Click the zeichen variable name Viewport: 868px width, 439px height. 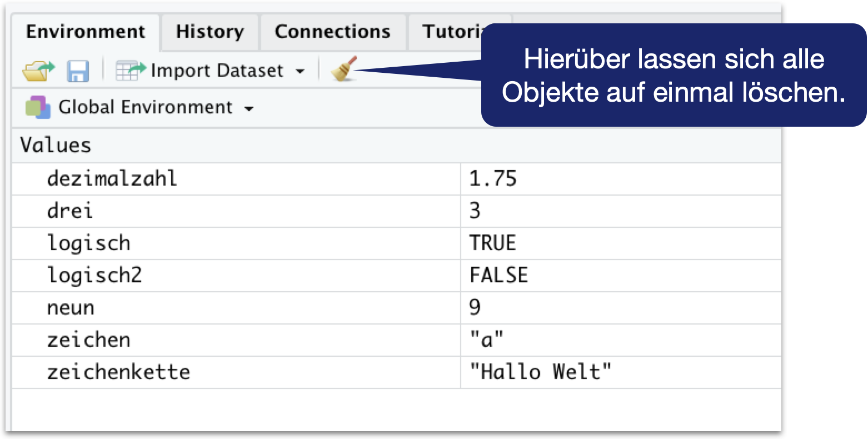coord(88,340)
